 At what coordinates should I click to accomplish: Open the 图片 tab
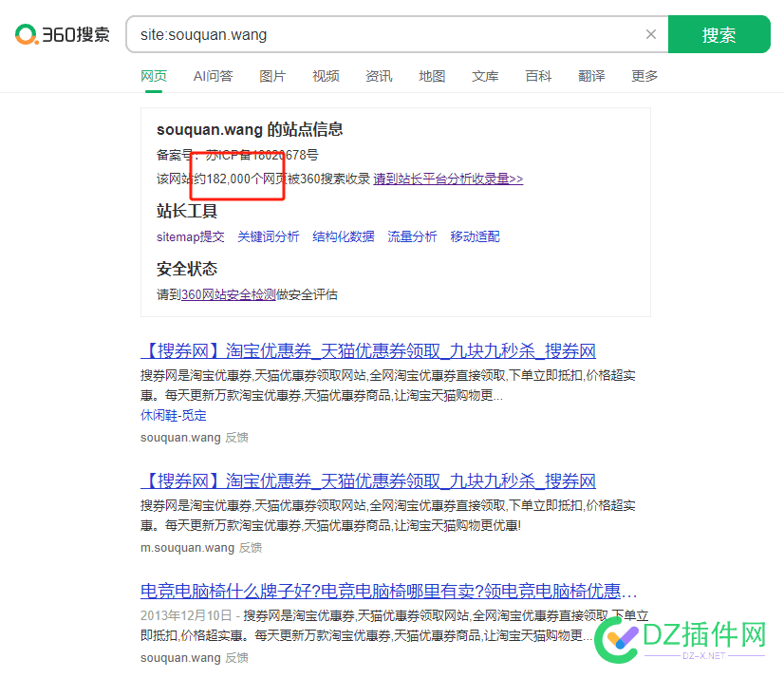(x=272, y=76)
